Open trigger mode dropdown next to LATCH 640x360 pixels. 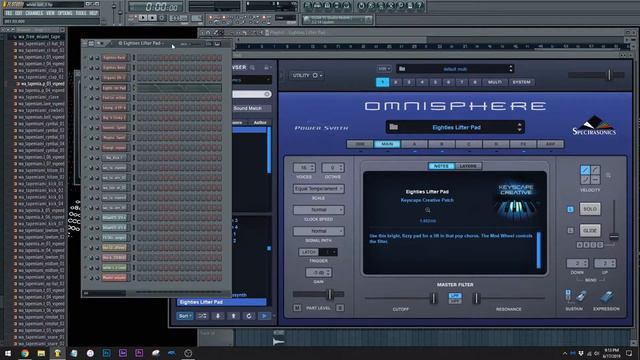329,252
